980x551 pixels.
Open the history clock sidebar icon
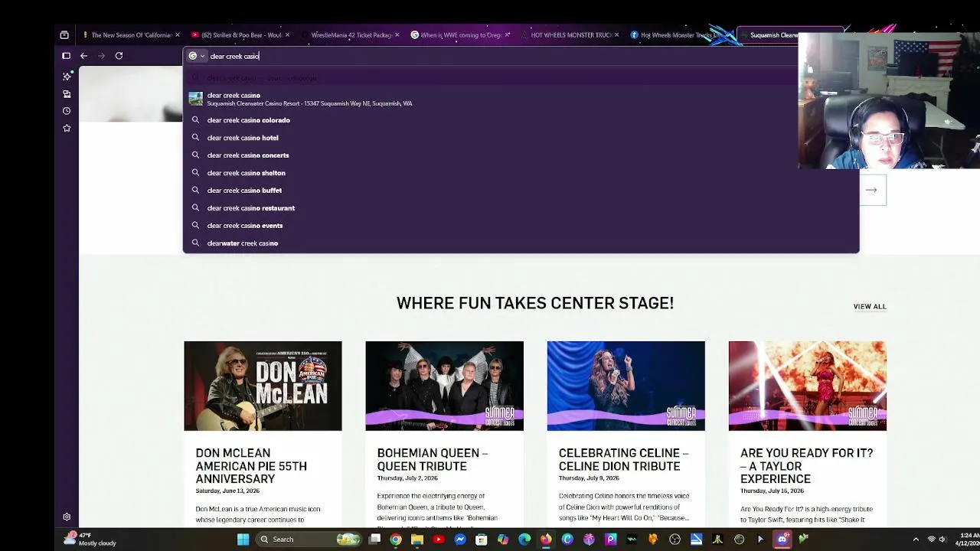(x=67, y=111)
